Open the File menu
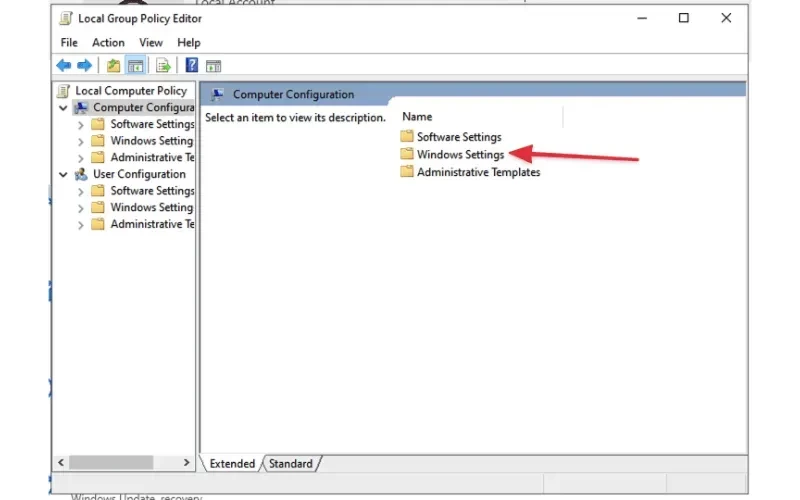The width and height of the screenshot is (800, 500). pos(69,42)
